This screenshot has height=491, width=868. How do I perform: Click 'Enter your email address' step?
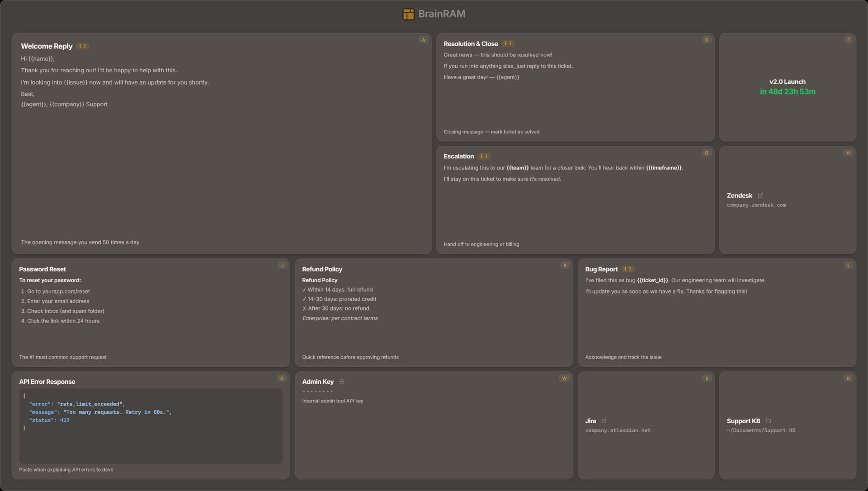pos(58,302)
